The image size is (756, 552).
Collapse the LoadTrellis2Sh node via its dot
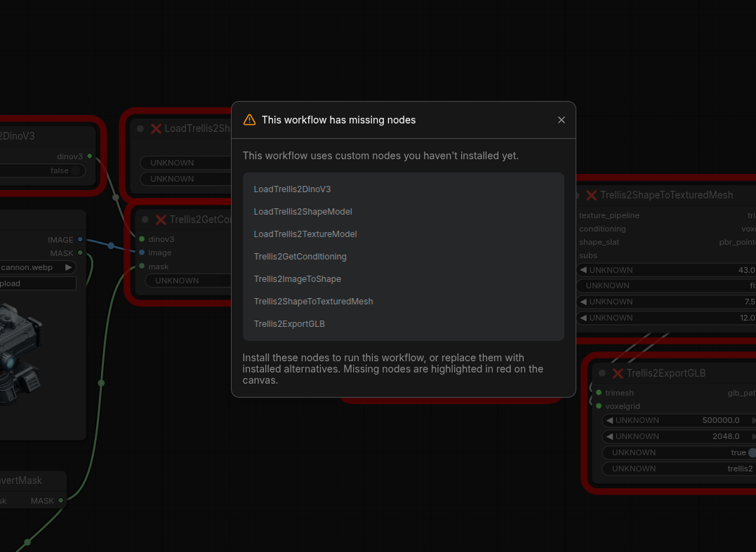[140, 128]
